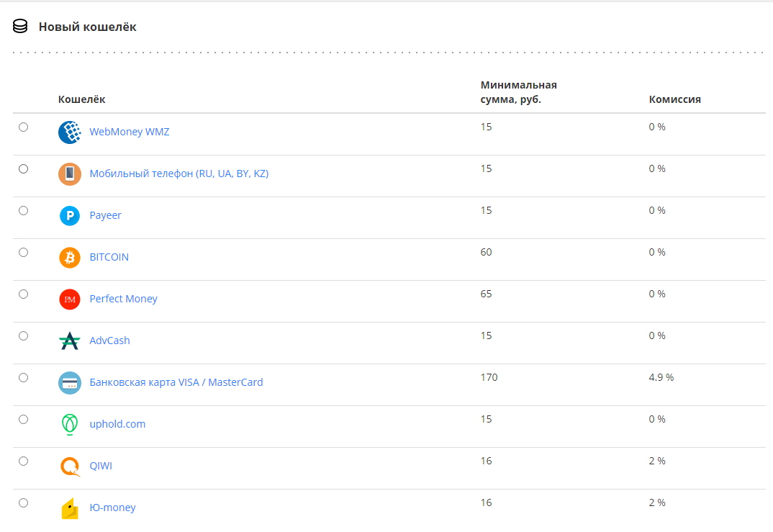Click the uphold.com green logo icon
Screen dimensions: 773x532
[70, 425]
